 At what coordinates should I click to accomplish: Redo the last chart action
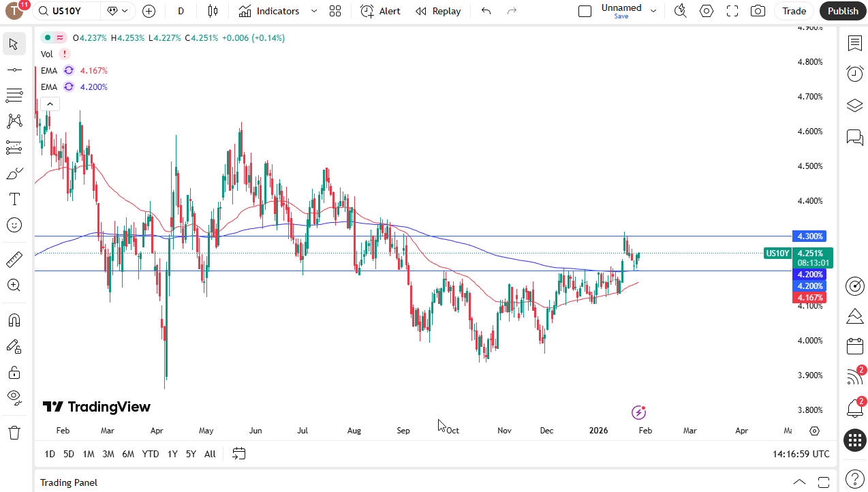click(512, 11)
